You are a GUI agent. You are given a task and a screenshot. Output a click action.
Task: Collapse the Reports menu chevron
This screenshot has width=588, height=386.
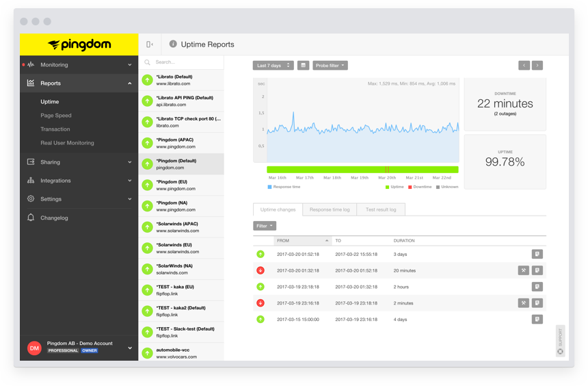point(130,83)
